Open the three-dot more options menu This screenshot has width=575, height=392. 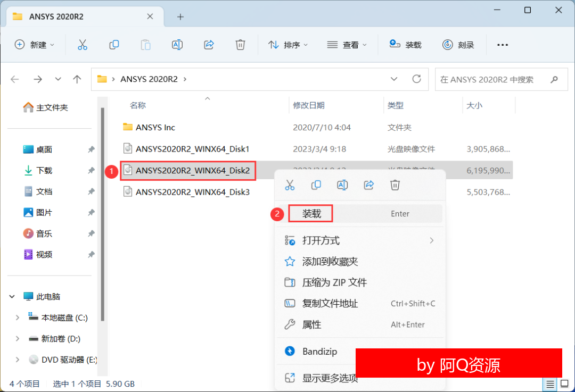(503, 45)
